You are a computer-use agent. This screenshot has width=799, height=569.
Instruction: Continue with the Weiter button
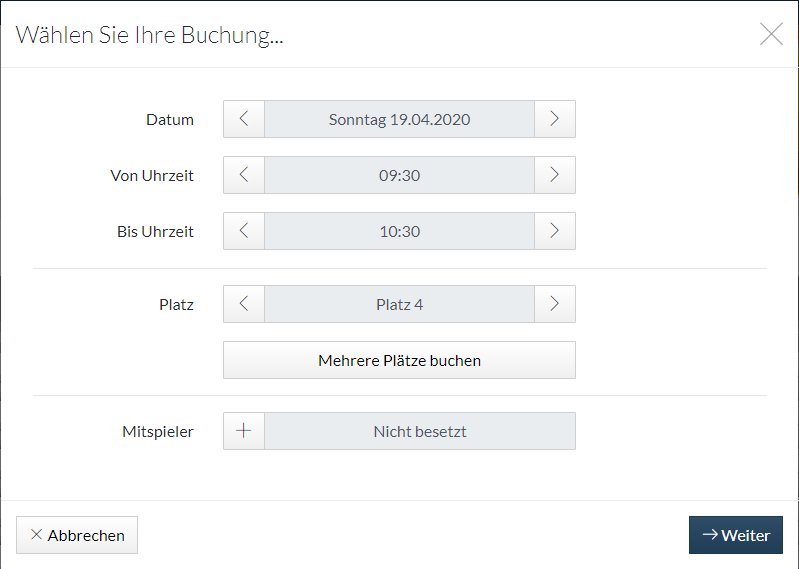736,535
